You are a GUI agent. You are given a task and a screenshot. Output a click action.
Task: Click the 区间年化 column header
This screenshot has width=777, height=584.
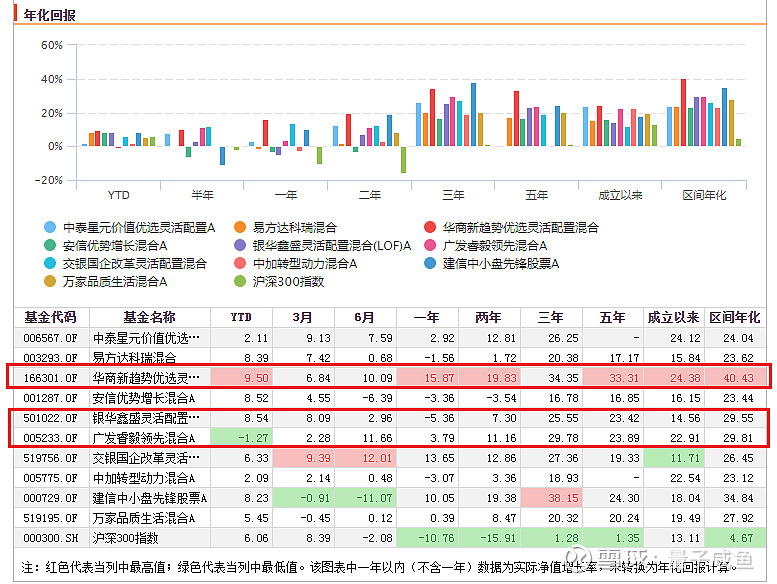735,317
